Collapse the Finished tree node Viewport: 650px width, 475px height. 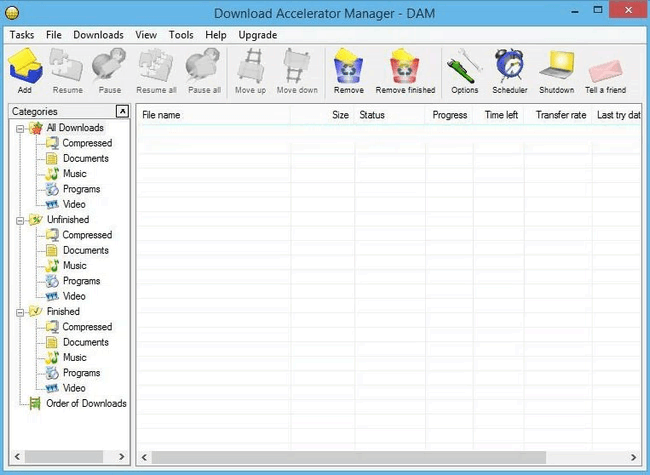tap(20, 313)
